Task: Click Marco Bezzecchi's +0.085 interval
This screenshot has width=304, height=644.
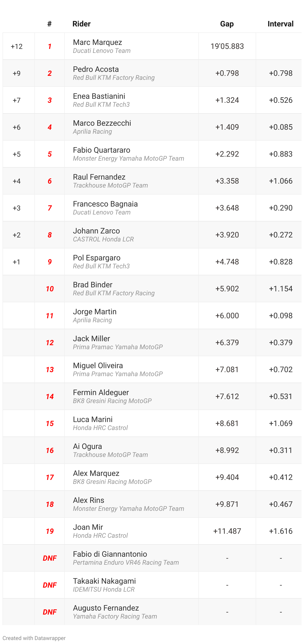Action: point(281,127)
